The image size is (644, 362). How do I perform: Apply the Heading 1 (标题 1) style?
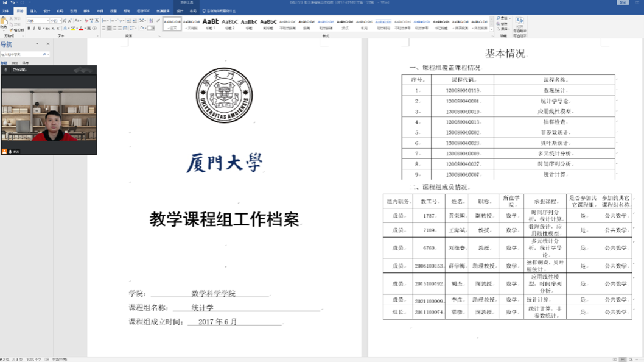[211, 23]
